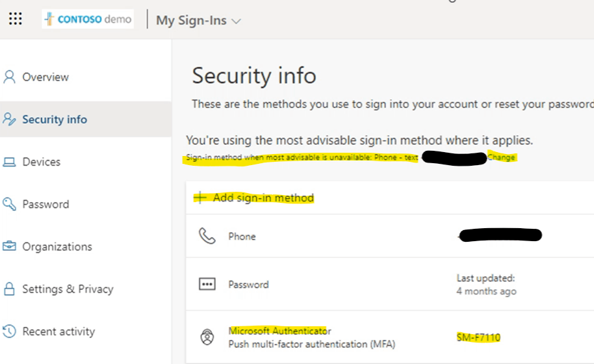Click the Contoso demo logo
The width and height of the screenshot is (594, 364).
(88, 19)
